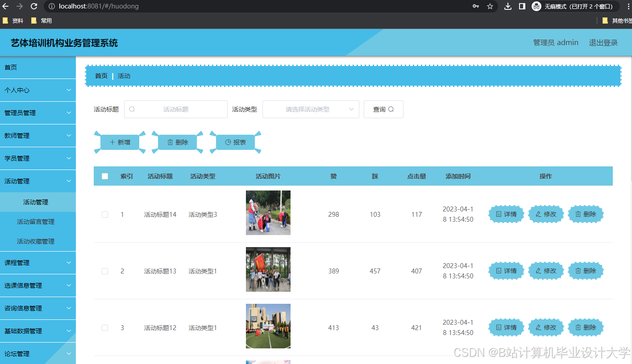Image resolution: width=632 pixels, height=364 pixels.
Task: Open 活动留言管理 submenu item
Action: coord(38,222)
